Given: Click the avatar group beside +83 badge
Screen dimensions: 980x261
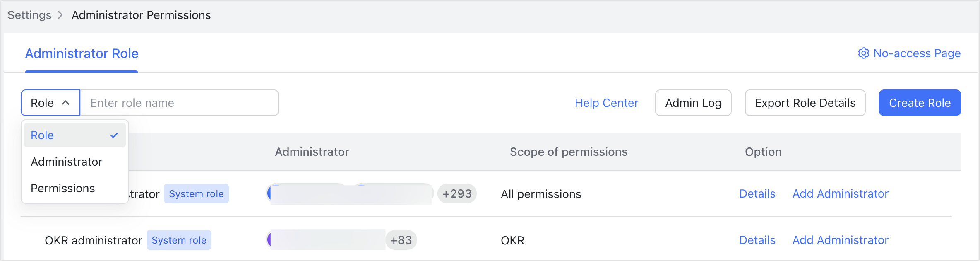Looking at the screenshot, I should [x=327, y=240].
